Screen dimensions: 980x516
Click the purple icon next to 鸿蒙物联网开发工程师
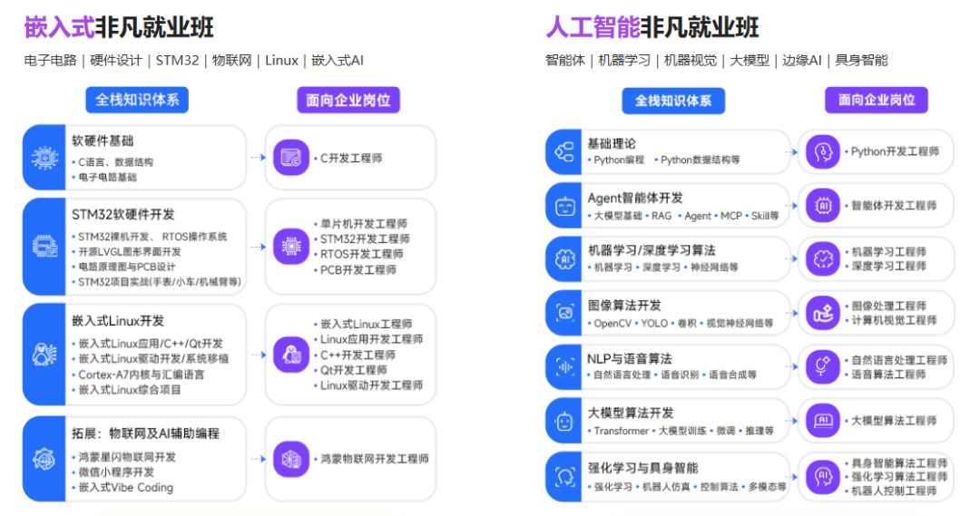click(x=291, y=459)
